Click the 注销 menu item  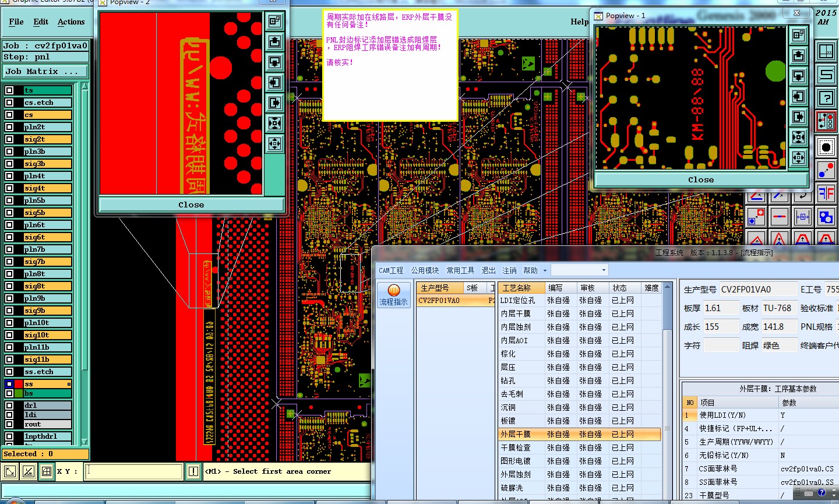point(509,270)
